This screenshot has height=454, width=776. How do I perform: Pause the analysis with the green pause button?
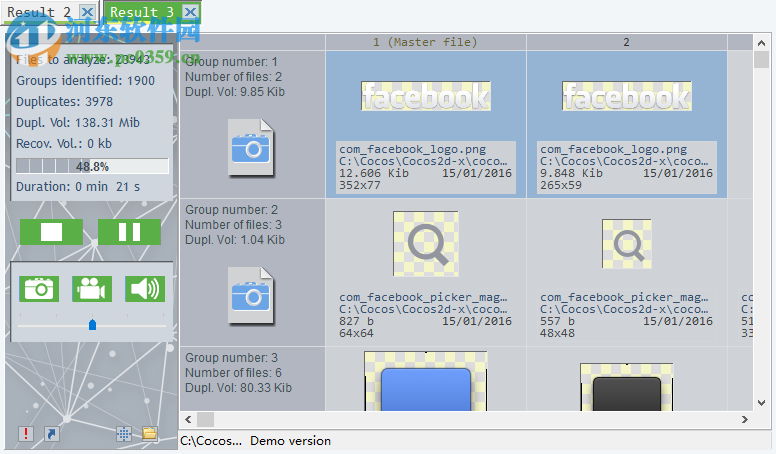click(x=129, y=232)
